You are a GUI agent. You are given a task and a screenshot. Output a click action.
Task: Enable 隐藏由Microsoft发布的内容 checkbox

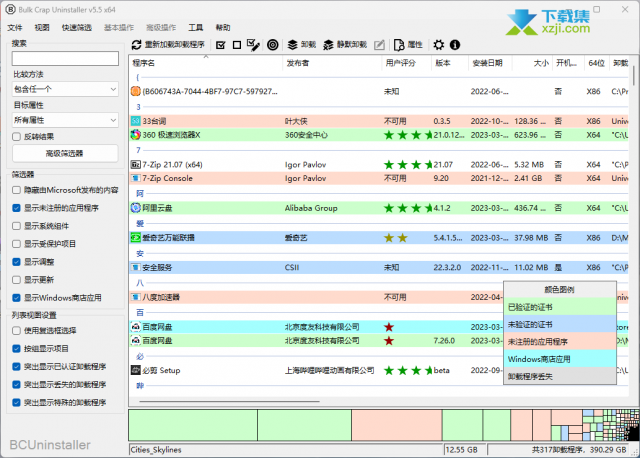click(16, 190)
